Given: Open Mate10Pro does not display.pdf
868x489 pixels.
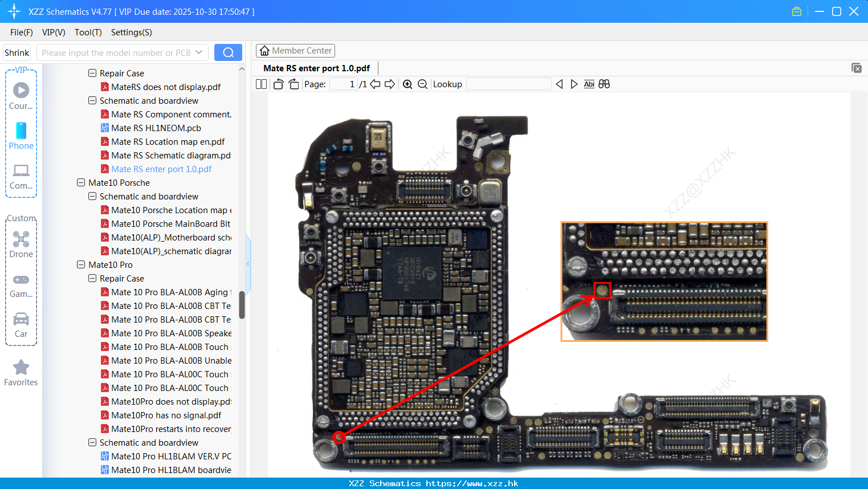Looking at the screenshot, I should tap(166, 402).
